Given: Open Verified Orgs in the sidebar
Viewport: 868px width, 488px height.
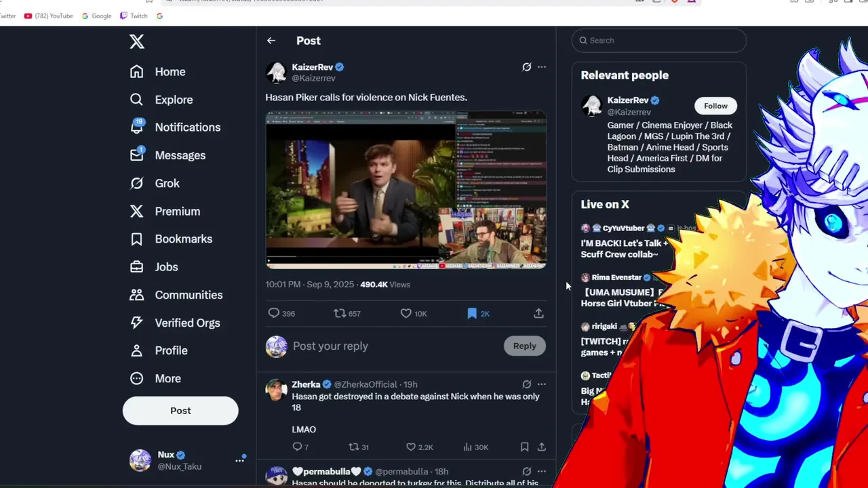Looking at the screenshot, I should 174,323.
